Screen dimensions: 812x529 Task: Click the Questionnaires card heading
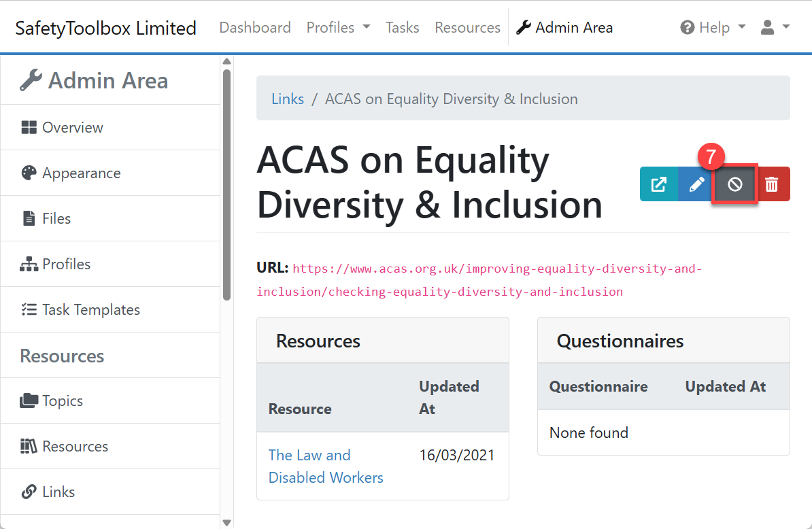click(620, 341)
